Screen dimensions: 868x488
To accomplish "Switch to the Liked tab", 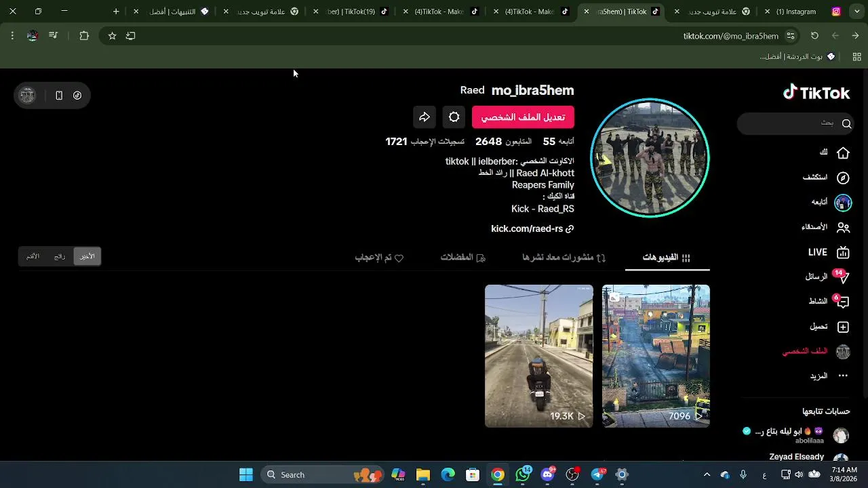I will pyautogui.click(x=379, y=258).
